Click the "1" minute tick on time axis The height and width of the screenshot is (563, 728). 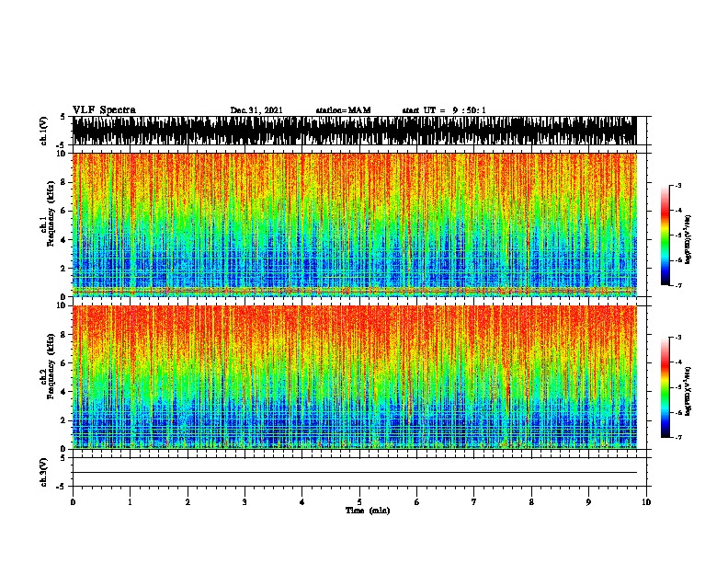pos(130,502)
